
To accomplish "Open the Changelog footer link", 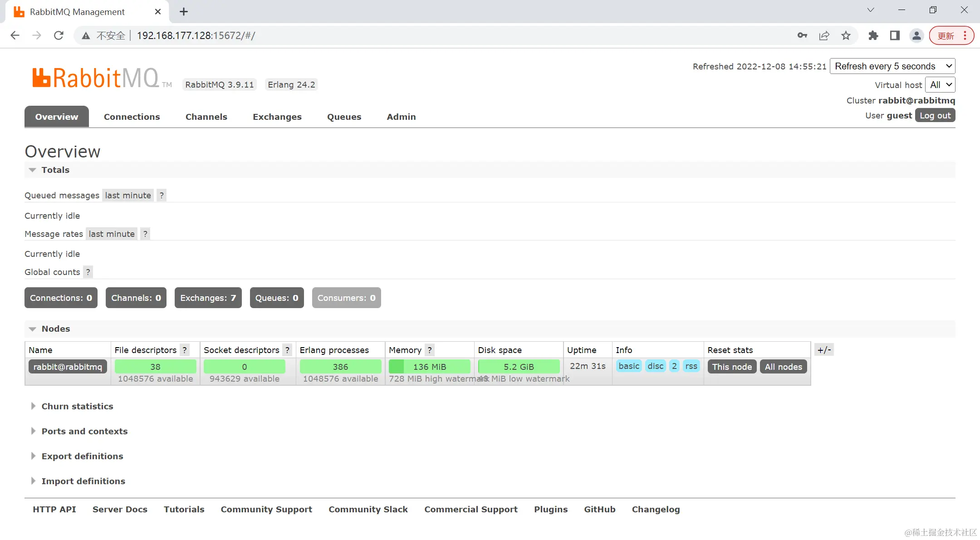I will coord(656,509).
